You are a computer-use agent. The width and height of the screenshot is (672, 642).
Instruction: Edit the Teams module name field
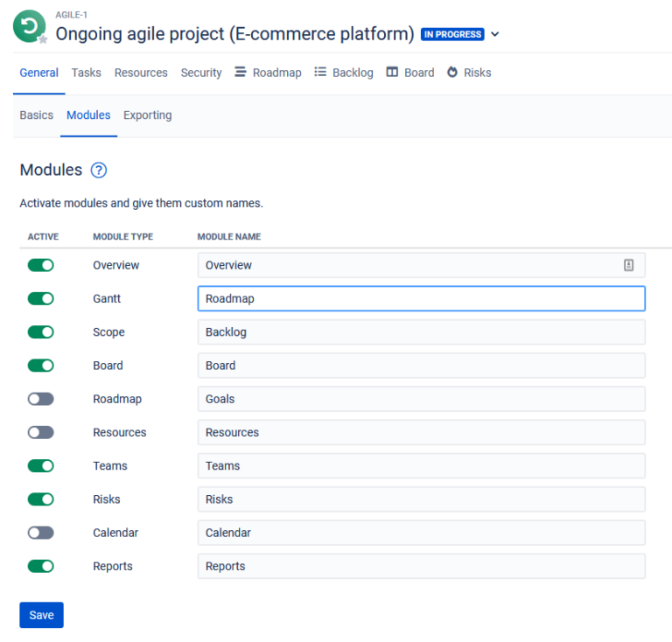click(x=421, y=465)
